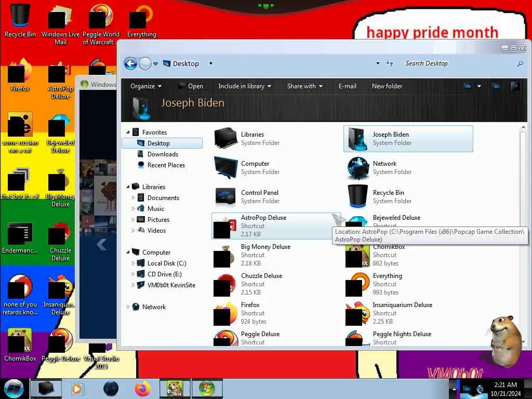Select the Network system folder icon in list
The height and width of the screenshot is (399, 532).
[x=358, y=168]
